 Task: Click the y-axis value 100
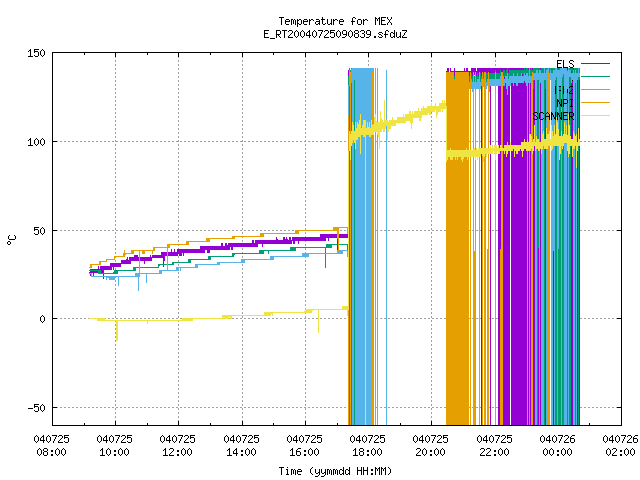pyautogui.click(x=36, y=142)
